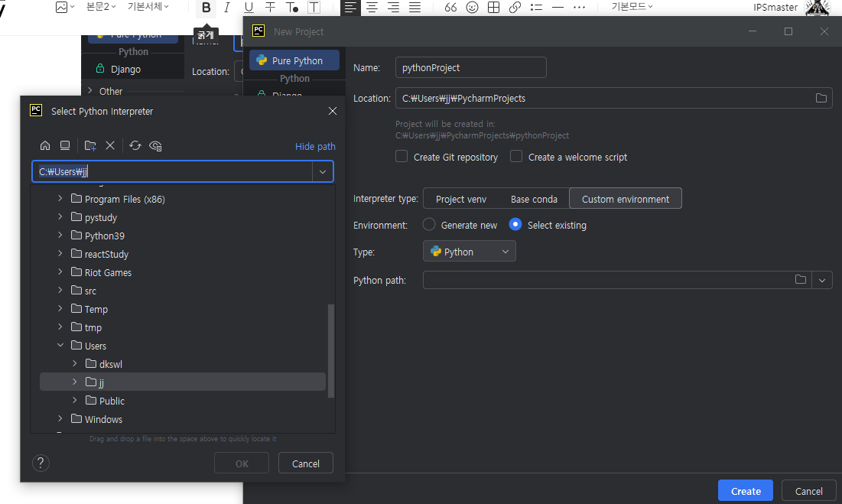842x504 pixels.
Task: Switch to Base conda interpreter type
Action: coord(534,199)
